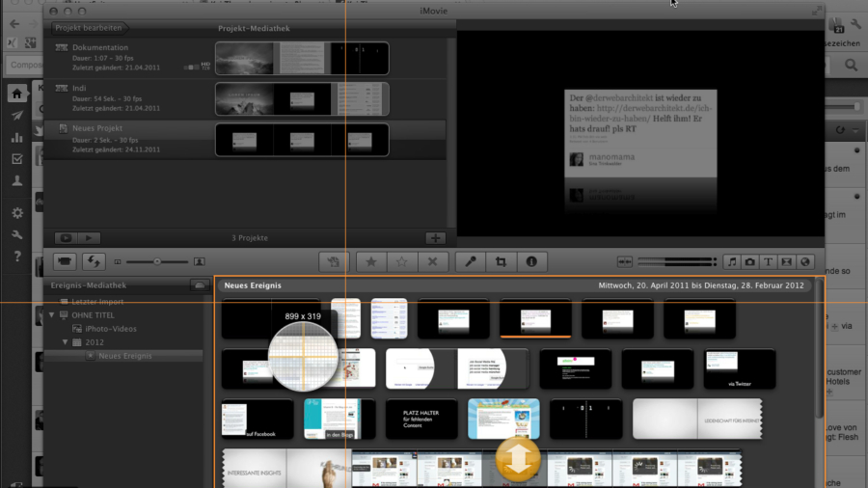Open Neues Projekt filmstrip thumbnail
Screen dimensions: 868x488
pyautogui.click(x=302, y=140)
